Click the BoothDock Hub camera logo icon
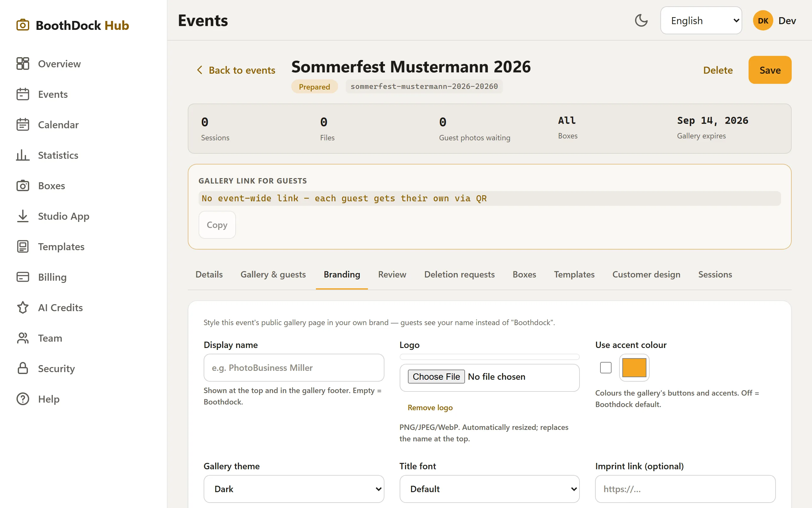The width and height of the screenshot is (812, 508). 23,25
